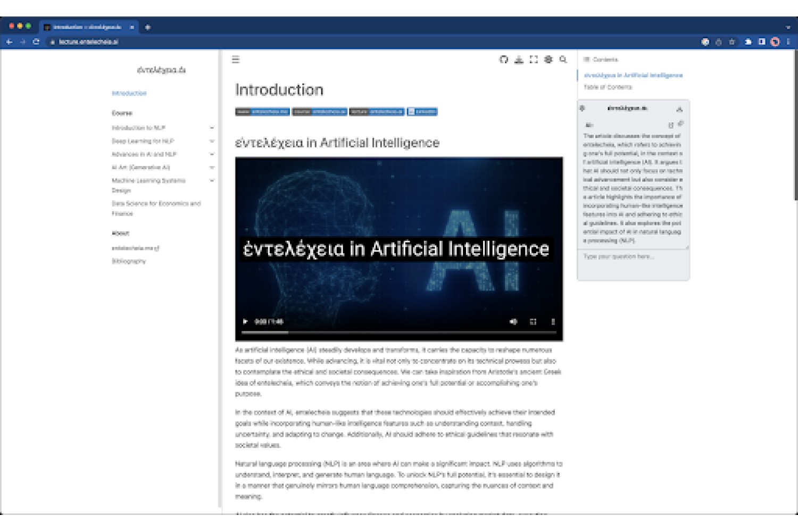Expand the AI Art (Generative AI) section
The width and height of the screenshot is (798, 532).
coord(212,168)
